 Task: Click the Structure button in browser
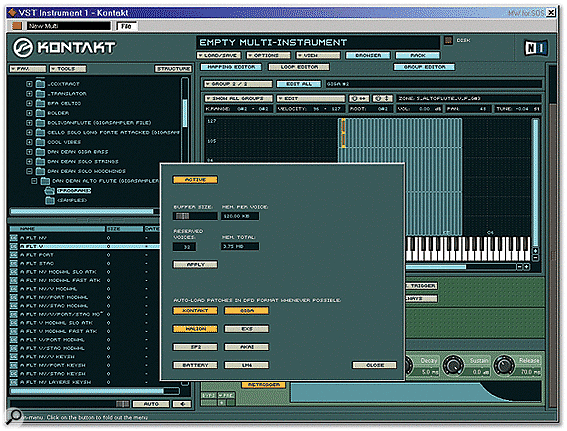click(x=174, y=69)
